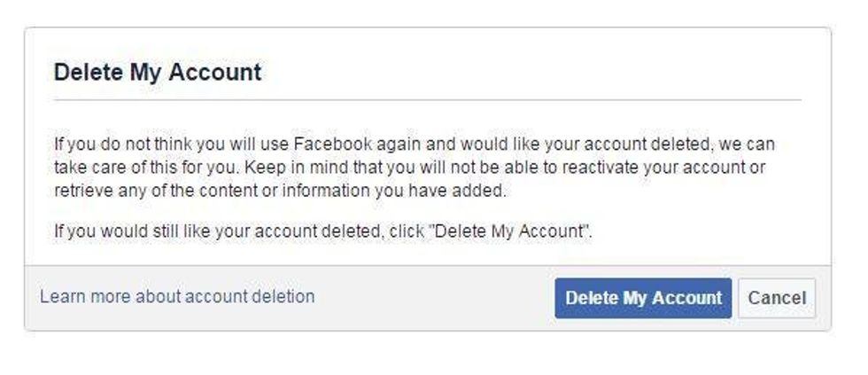The image size is (868, 375).
Task: Click the word Account inside the blue button
Action: 686,298
